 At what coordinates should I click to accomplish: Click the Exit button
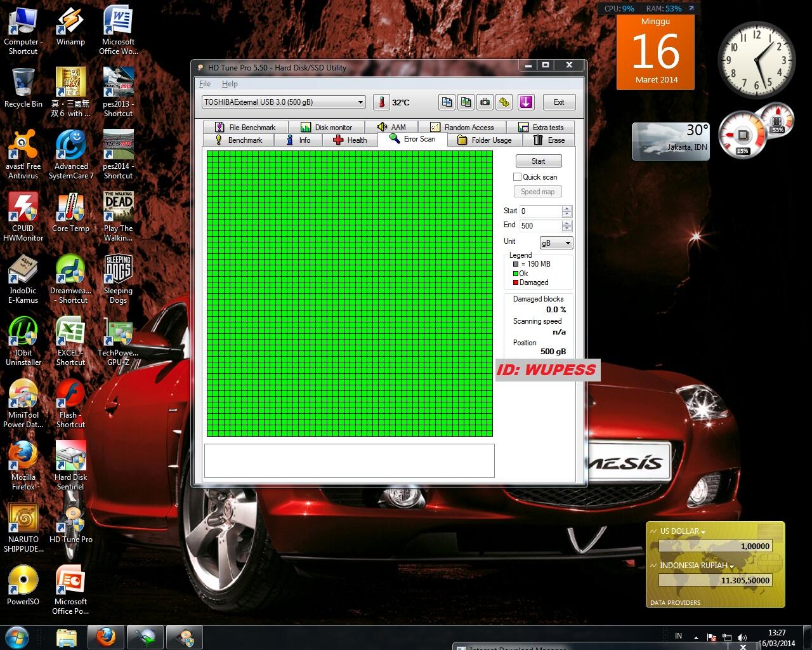(558, 102)
